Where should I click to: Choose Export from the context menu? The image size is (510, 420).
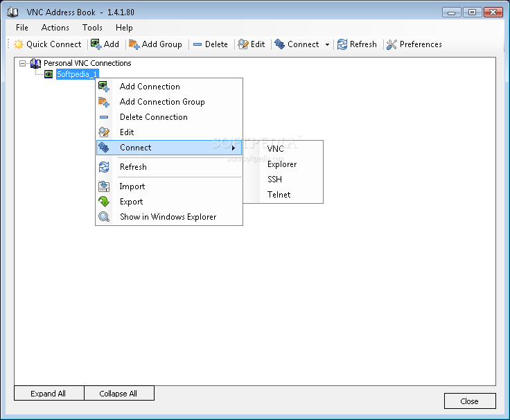[x=169, y=202]
